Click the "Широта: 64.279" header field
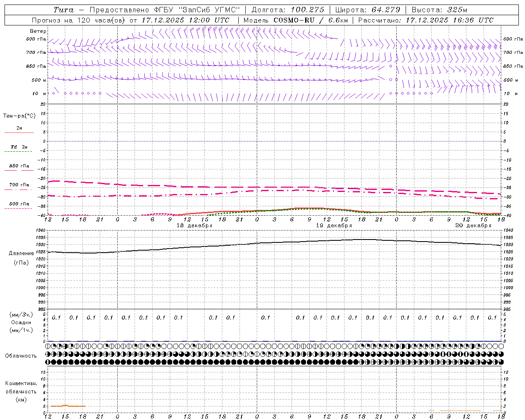The height and width of the screenshot is (420, 525). (x=367, y=10)
